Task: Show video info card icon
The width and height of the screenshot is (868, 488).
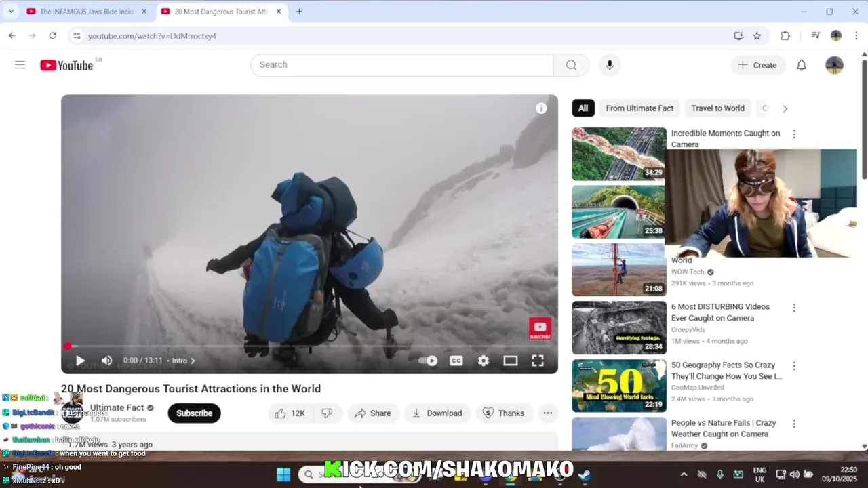Action: pyautogui.click(x=541, y=108)
